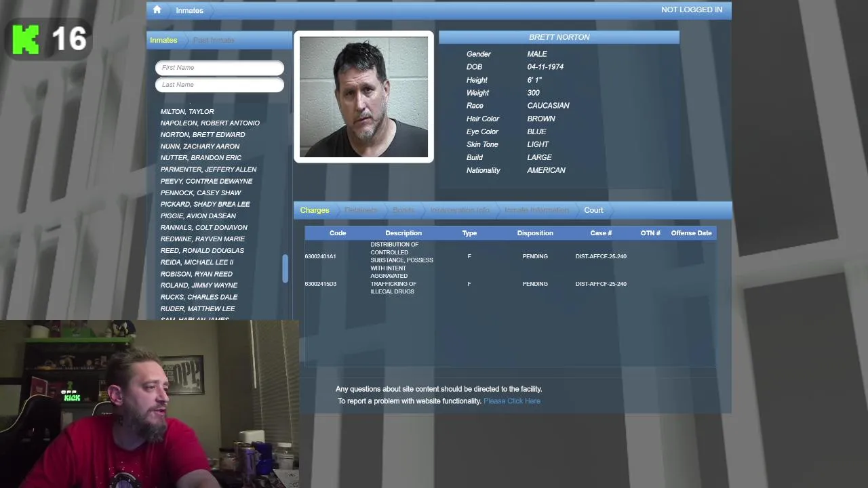Click the Code column header
This screenshot has width=868, height=488.
338,233
